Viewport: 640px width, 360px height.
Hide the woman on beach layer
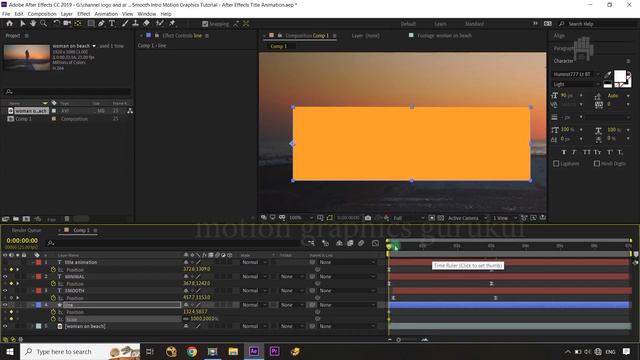click(5, 326)
